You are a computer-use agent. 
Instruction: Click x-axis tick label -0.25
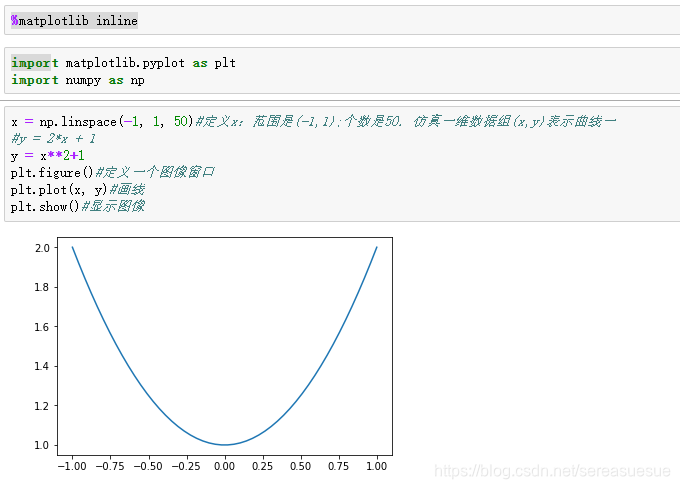(x=186, y=466)
